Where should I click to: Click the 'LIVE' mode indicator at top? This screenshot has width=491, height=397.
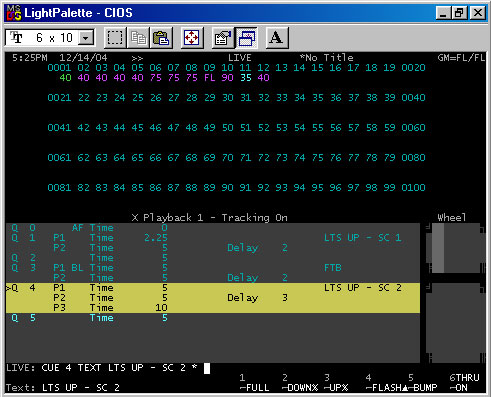click(240, 58)
